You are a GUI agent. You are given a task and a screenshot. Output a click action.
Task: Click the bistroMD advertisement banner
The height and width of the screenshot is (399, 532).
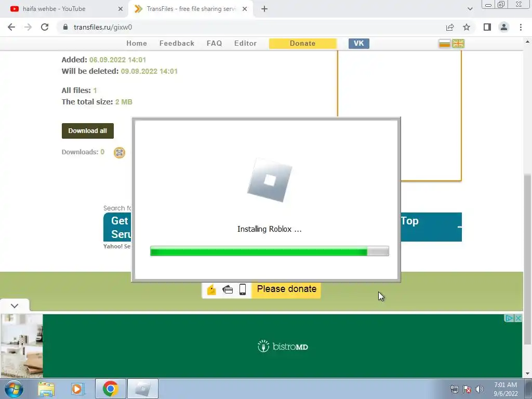[x=282, y=346]
